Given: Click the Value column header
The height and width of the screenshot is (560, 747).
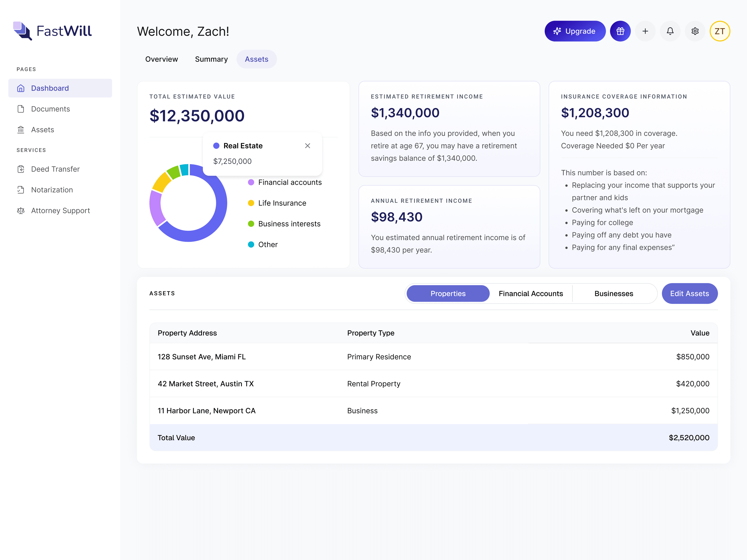Looking at the screenshot, I should click(700, 333).
